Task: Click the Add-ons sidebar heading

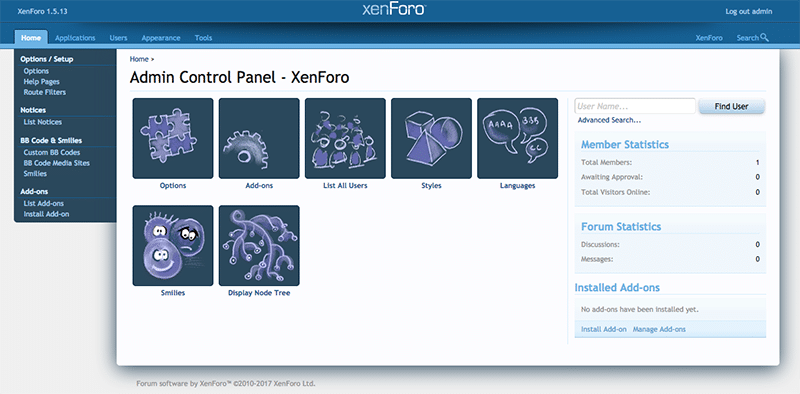Action: 34,191
